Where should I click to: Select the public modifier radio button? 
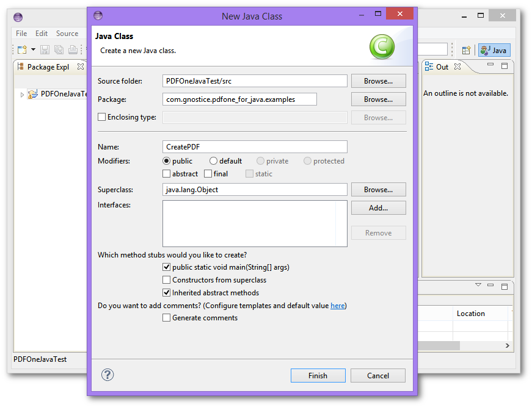tap(166, 161)
